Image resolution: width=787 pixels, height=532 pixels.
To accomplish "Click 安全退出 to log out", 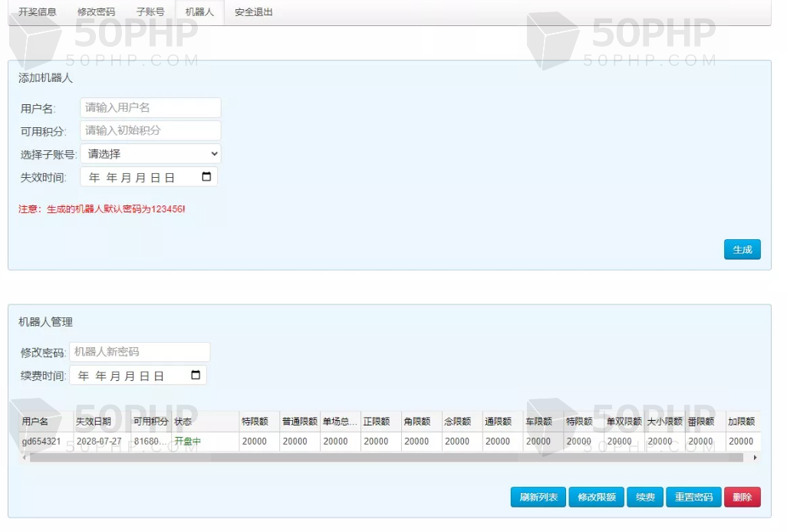I will tap(254, 12).
